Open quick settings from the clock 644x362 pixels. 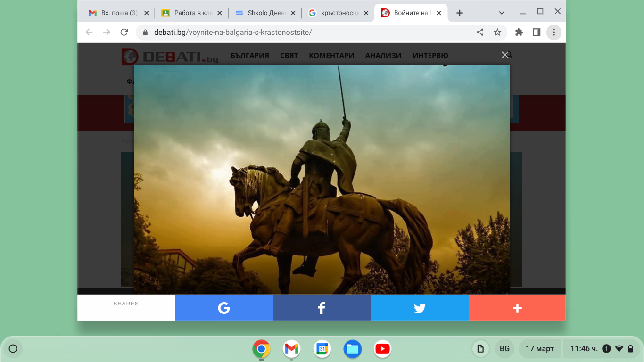coord(601,349)
